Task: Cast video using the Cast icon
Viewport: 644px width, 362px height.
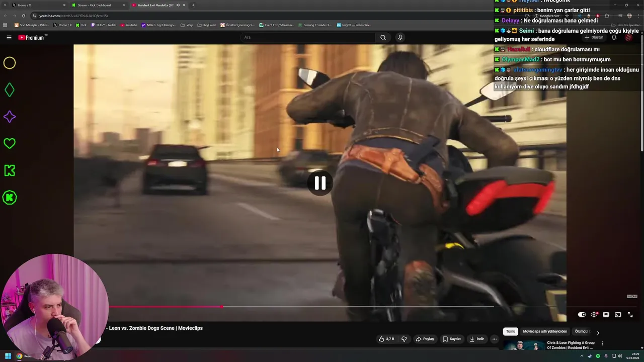Action: click(x=618, y=314)
